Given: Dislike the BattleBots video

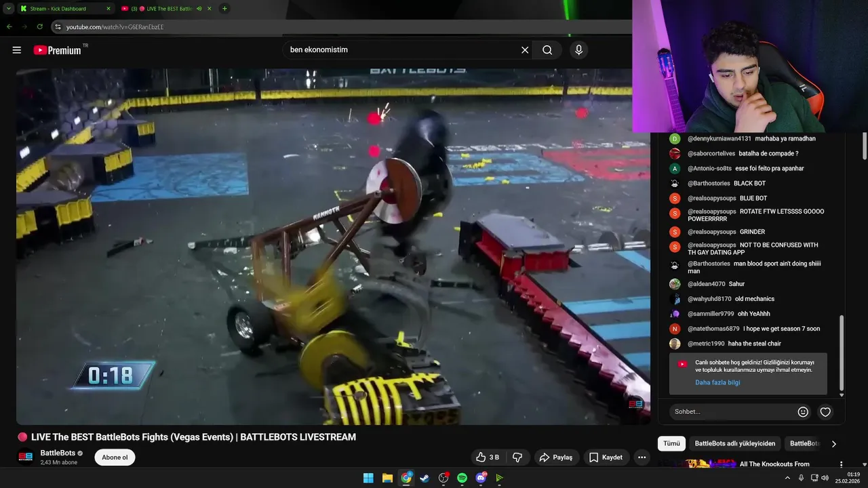Looking at the screenshot, I should [x=517, y=457].
